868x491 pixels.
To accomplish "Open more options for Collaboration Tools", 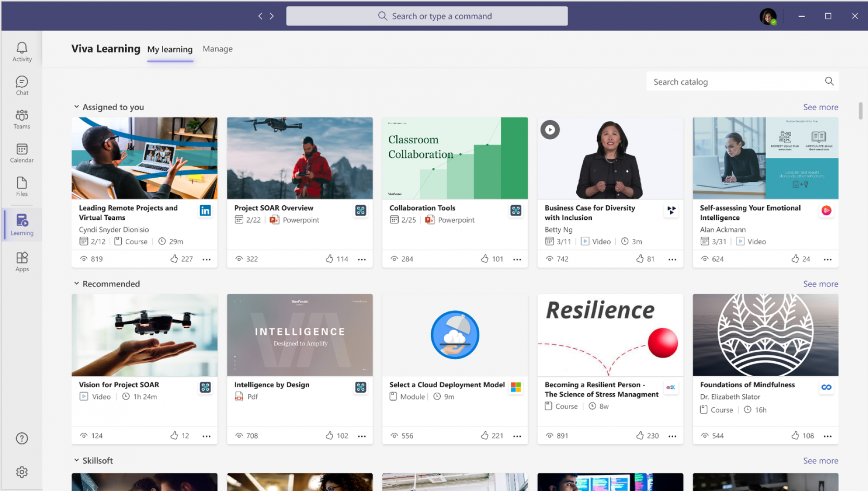I will tap(517, 259).
